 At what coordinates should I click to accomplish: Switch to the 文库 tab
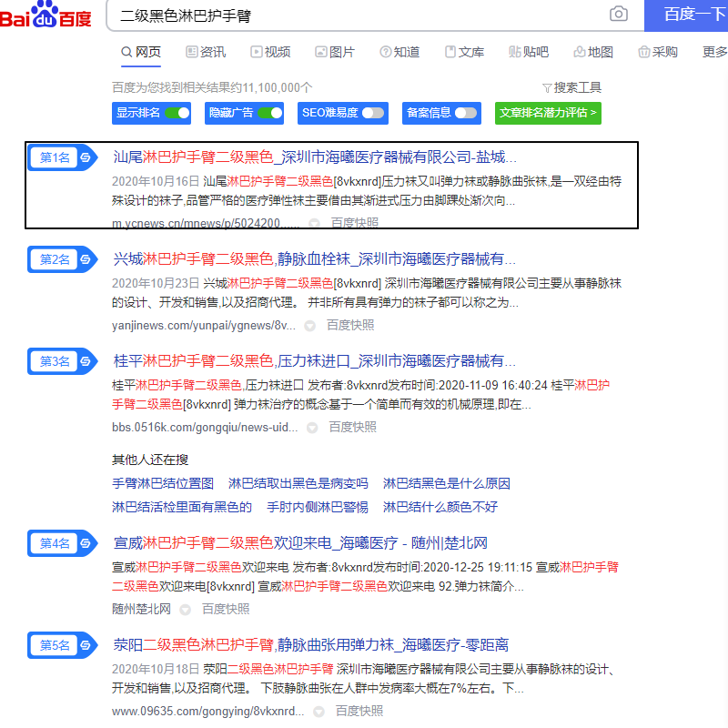[464, 52]
